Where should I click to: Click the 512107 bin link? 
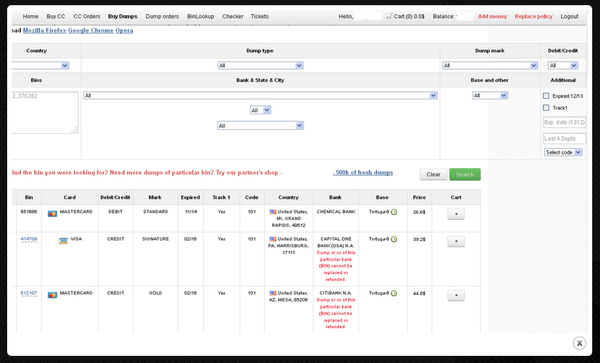click(29, 293)
